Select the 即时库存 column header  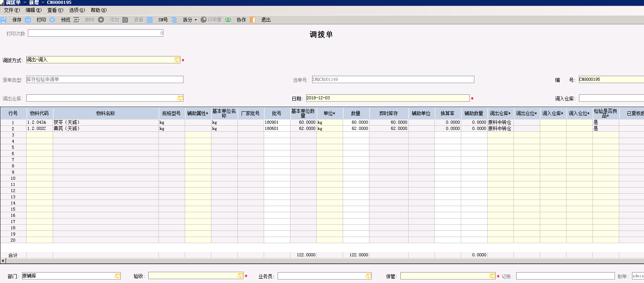pyautogui.click(x=389, y=113)
